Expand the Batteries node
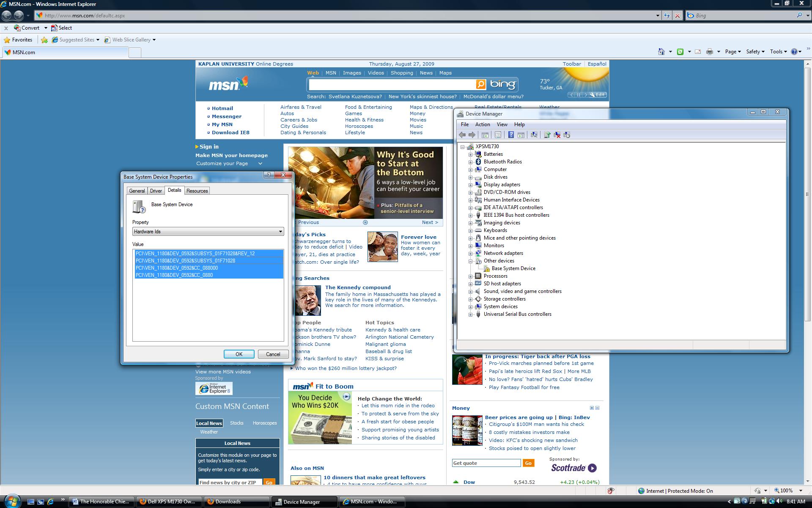 pyautogui.click(x=470, y=155)
